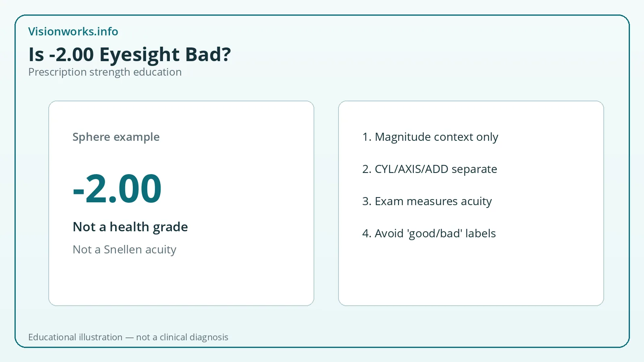Open the Visionworks.info site link
The width and height of the screenshot is (644, 362).
click(73, 31)
